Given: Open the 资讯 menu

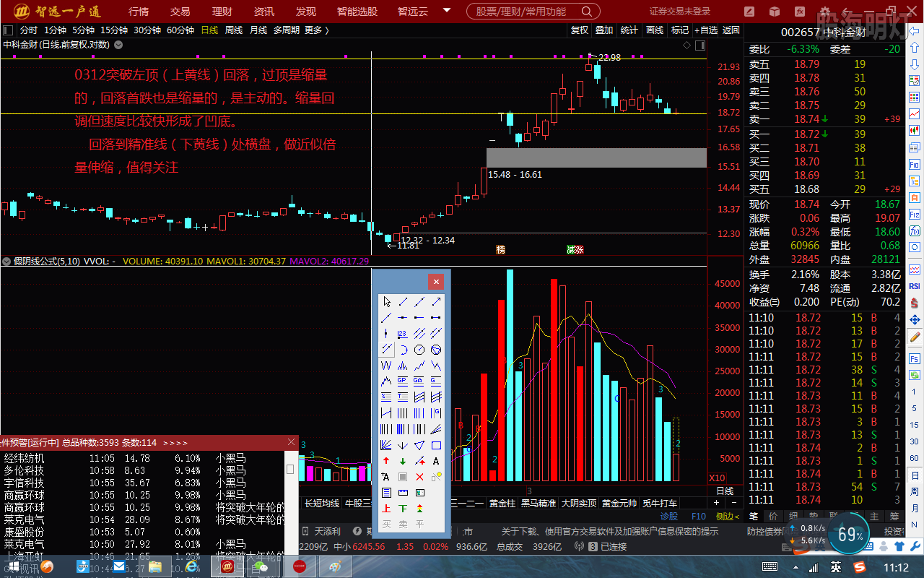Looking at the screenshot, I should tap(264, 12).
